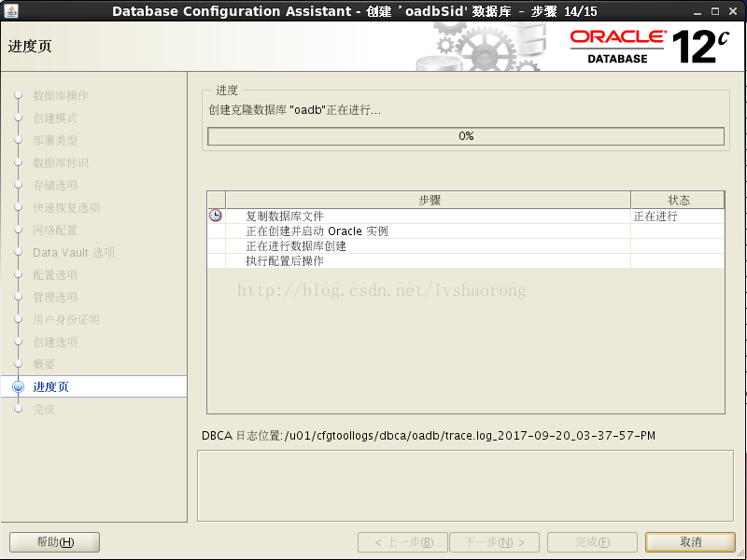Select the 创建选项 step in sidebar
This screenshot has width=747, height=560.
point(55,342)
